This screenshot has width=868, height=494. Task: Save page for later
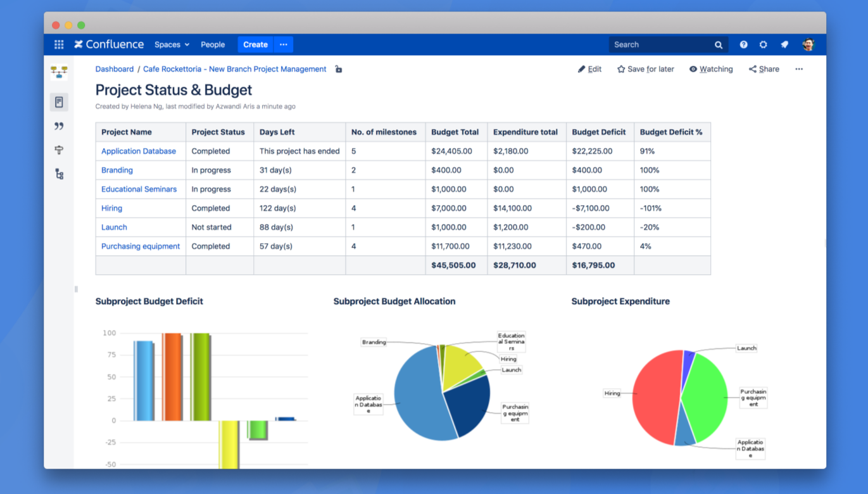tap(646, 69)
